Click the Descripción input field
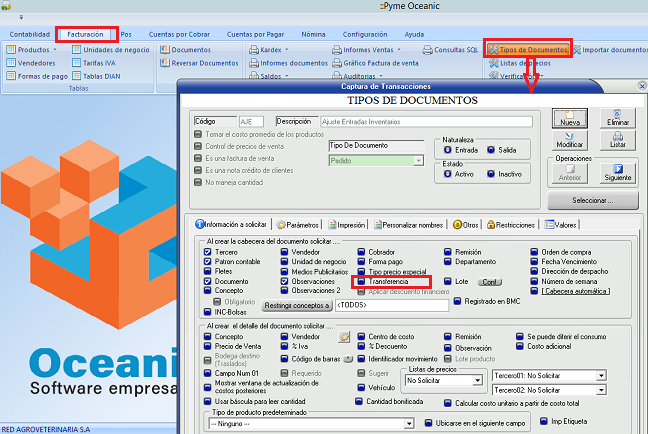 pos(426,122)
